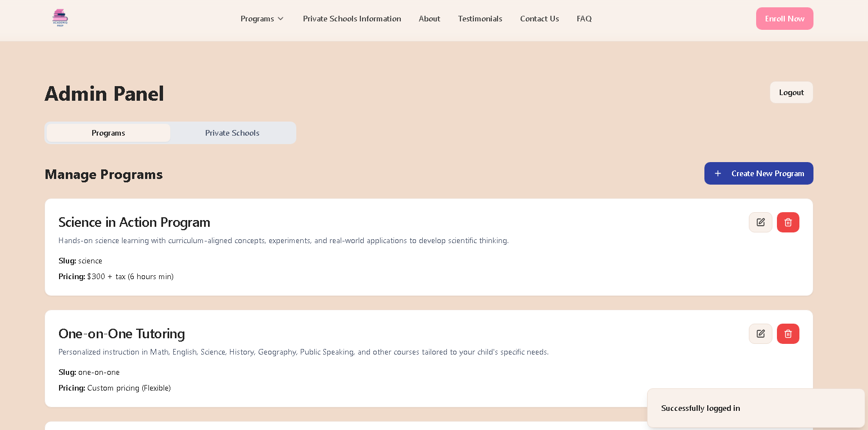Select the Programs tab in the admin panel
This screenshot has width=868, height=430.
coord(108,133)
